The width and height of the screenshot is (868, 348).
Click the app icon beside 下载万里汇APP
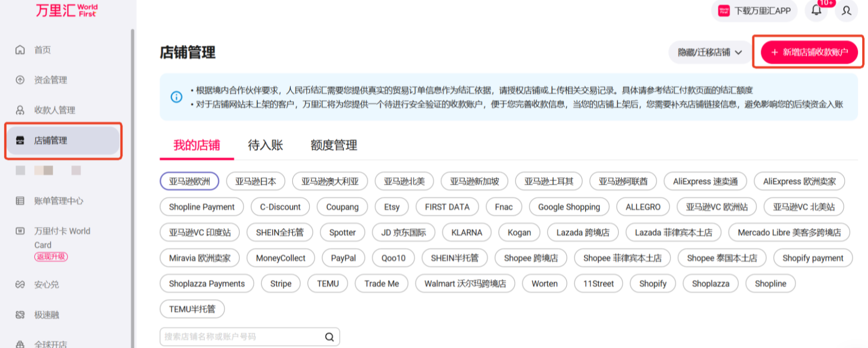click(x=724, y=10)
